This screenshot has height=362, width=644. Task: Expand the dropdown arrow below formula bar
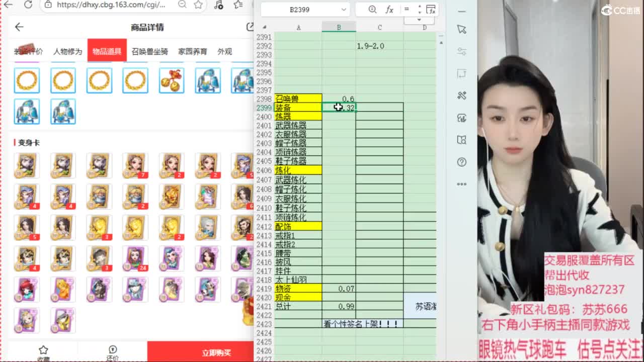419,20
